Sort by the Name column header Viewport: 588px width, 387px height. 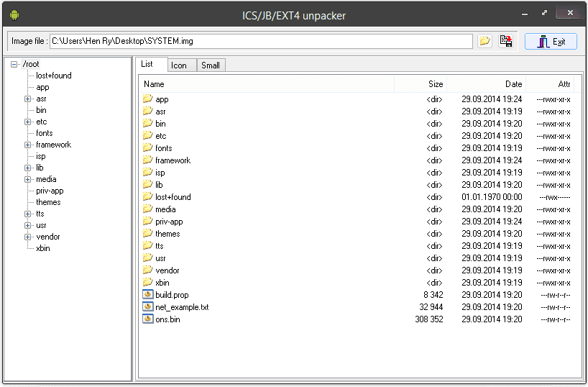(267, 84)
